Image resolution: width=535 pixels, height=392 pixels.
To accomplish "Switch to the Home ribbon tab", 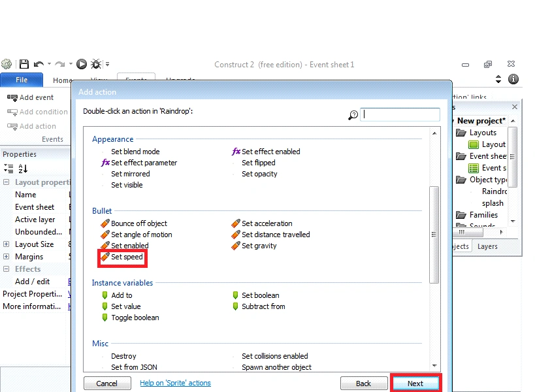I will (x=62, y=80).
